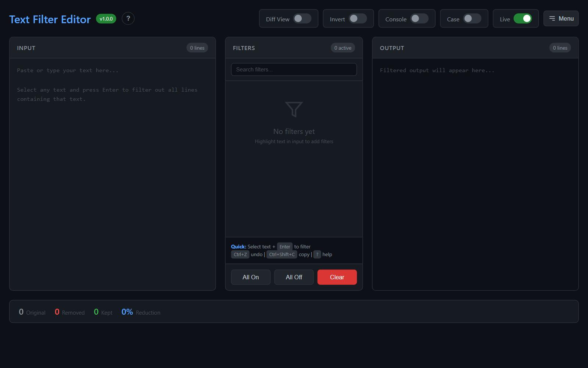The width and height of the screenshot is (588, 368).
Task: Enable the Diff View toggle
Action: coord(302,19)
